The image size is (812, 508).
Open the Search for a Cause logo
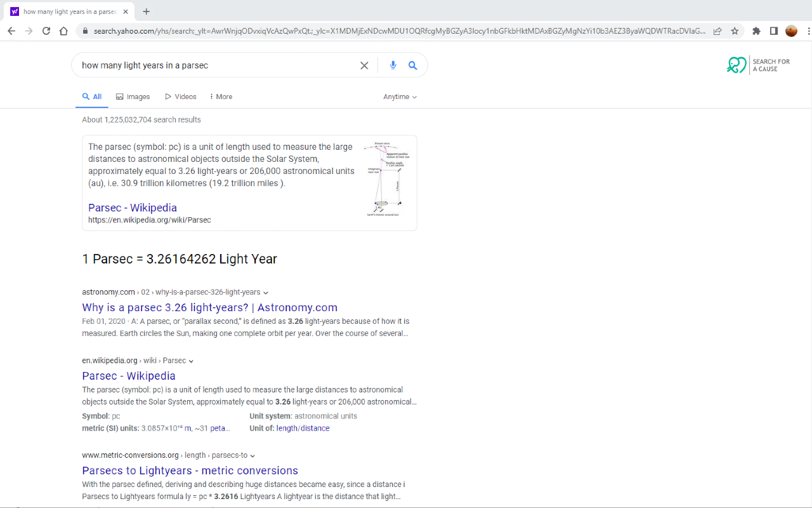[759, 65]
